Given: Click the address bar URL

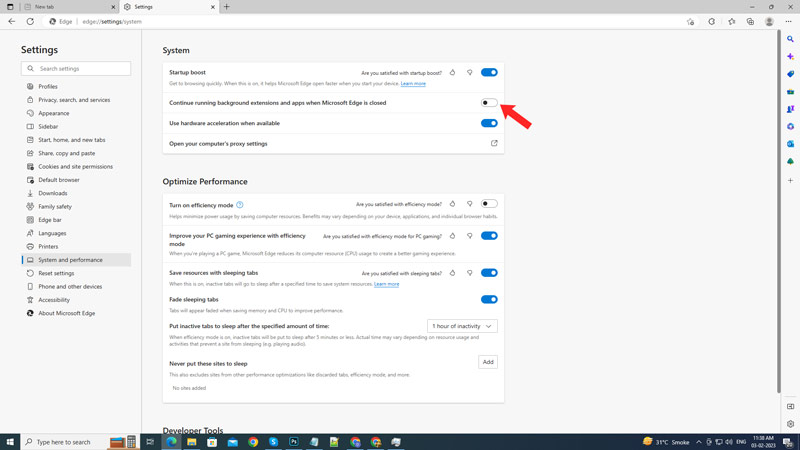Looking at the screenshot, I should [112, 21].
